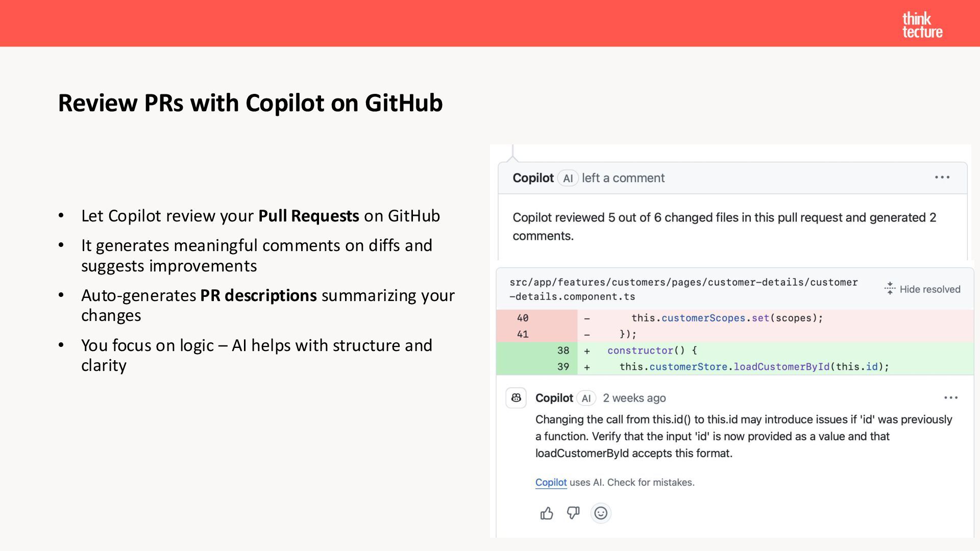Open the smiley emoji reaction picker

coord(601,513)
